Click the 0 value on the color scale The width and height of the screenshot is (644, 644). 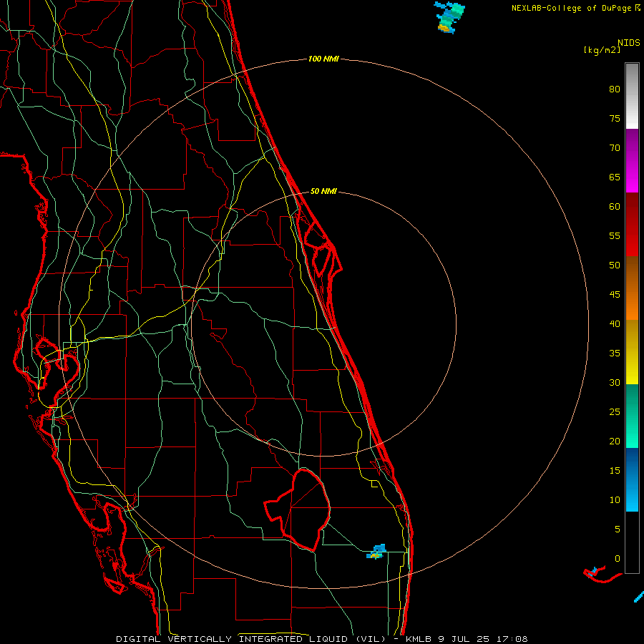coord(618,559)
